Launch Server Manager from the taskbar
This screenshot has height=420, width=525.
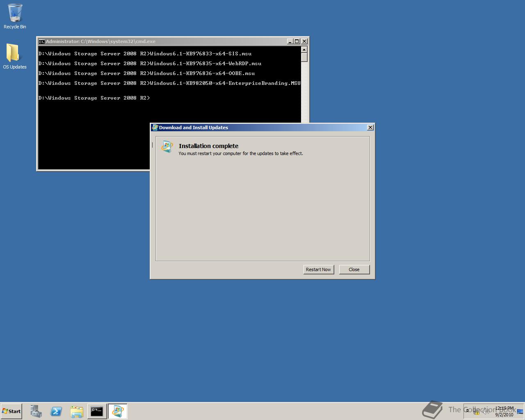pyautogui.click(x=36, y=411)
